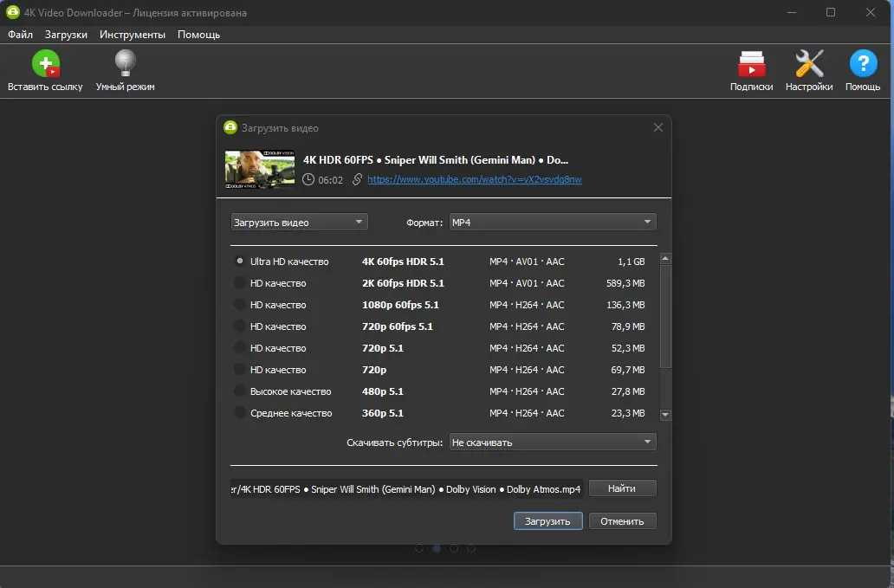Click the 4K Video Downloader title bar logo
This screenshot has height=588, width=894.
[12, 12]
